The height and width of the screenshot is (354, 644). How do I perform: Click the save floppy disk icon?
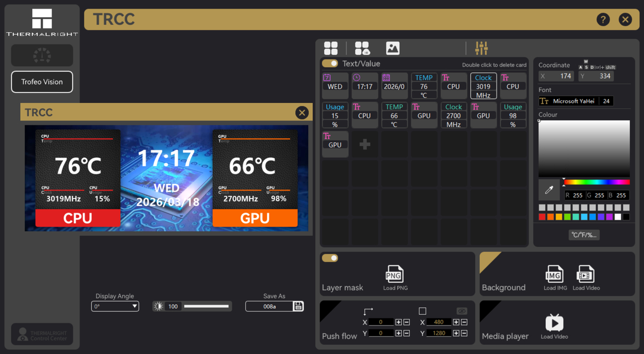298,306
